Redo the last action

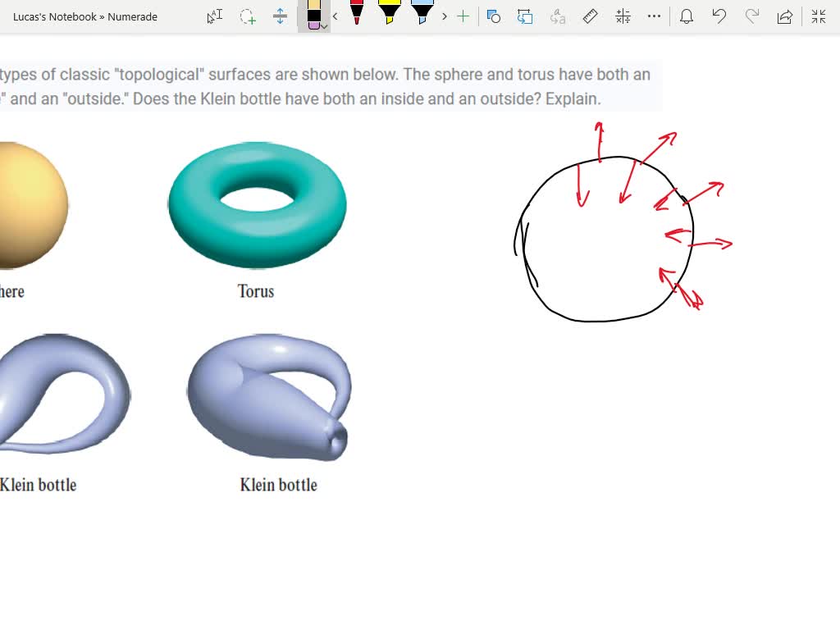point(751,16)
